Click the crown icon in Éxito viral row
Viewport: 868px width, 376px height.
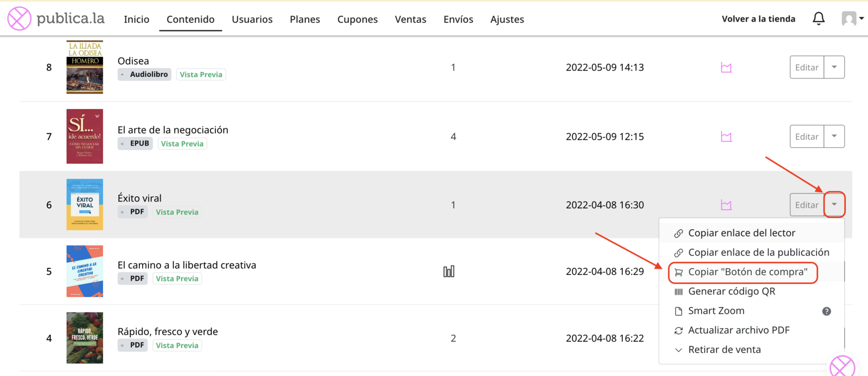pos(726,205)
